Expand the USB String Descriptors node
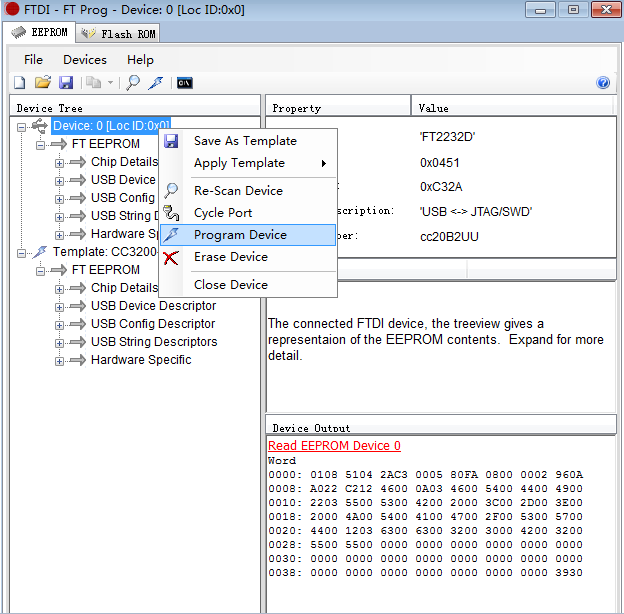 (x=59, y=343)
